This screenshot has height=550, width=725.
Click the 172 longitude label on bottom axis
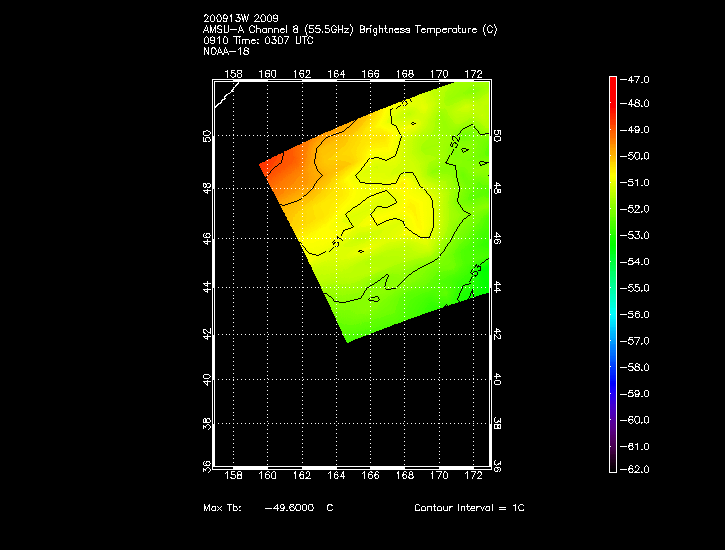pos(473,477)
